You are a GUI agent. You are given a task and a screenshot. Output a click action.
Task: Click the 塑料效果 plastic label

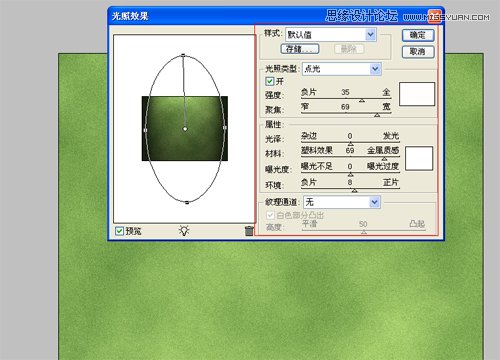coord(317,150)
